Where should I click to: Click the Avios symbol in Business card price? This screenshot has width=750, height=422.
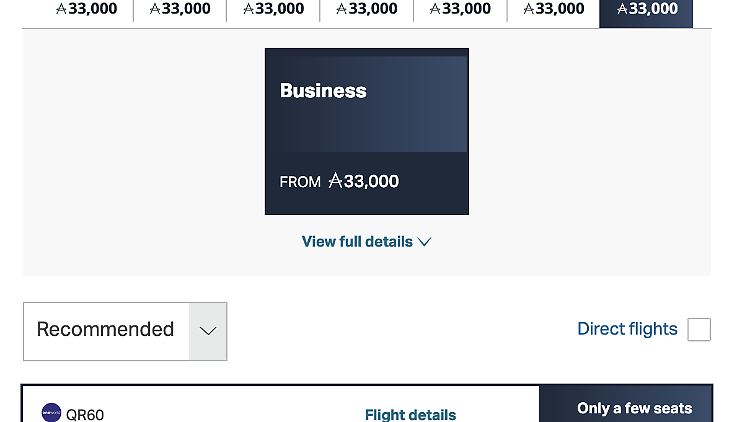335,180
